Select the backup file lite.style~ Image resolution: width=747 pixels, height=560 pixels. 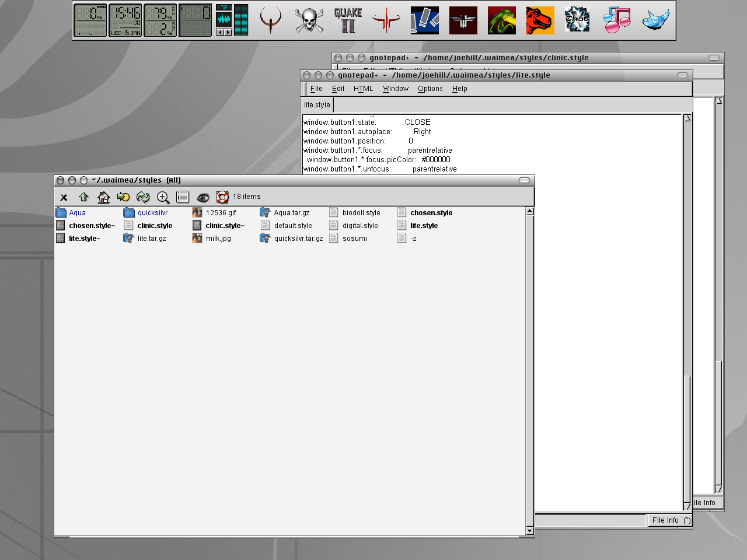[78, 239]
